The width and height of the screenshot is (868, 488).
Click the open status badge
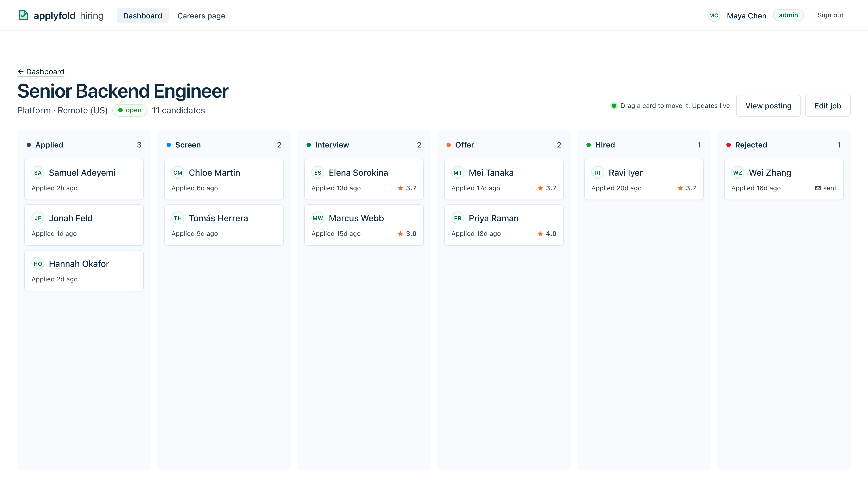[130, 110]
